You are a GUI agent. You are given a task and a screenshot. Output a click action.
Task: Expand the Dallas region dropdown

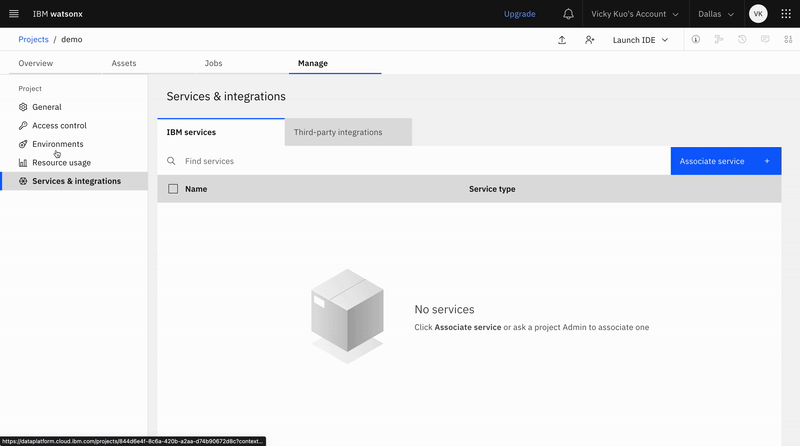[716, 14]
